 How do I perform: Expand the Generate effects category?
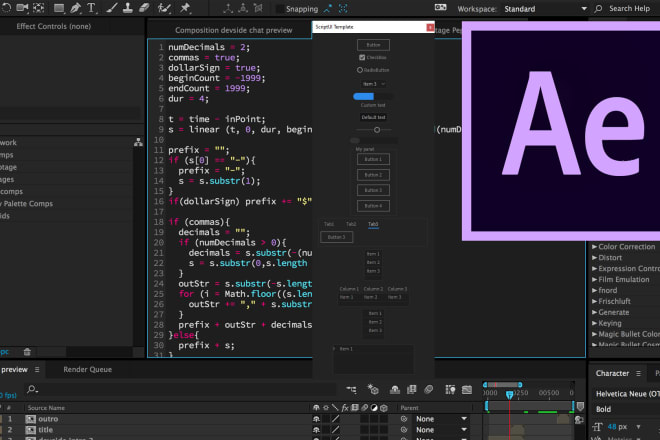[594, 312]
